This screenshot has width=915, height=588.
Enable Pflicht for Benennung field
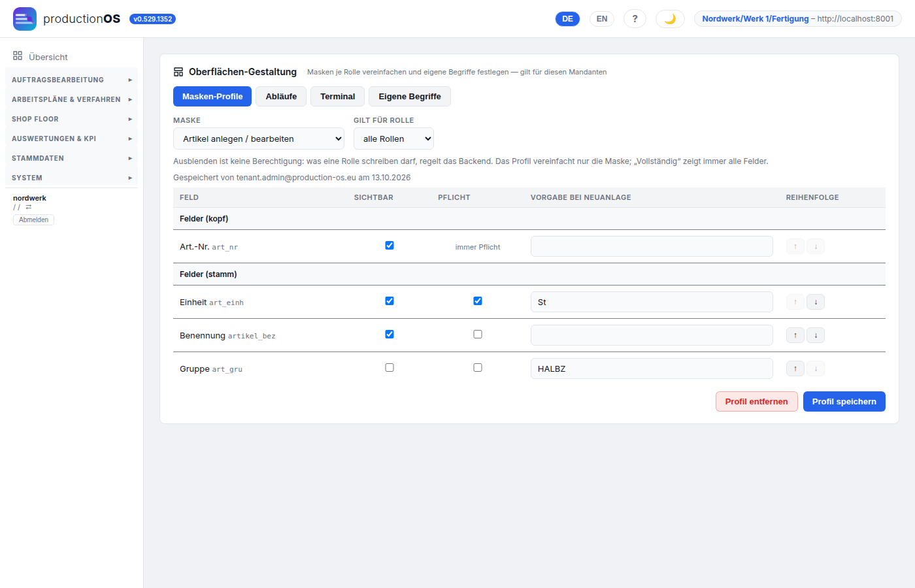click(478, 335)
